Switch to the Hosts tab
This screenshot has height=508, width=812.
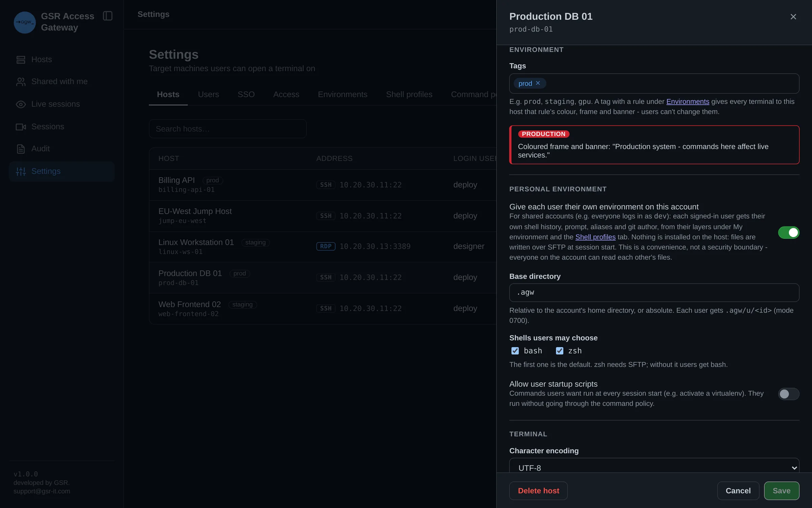click(168, 94)
